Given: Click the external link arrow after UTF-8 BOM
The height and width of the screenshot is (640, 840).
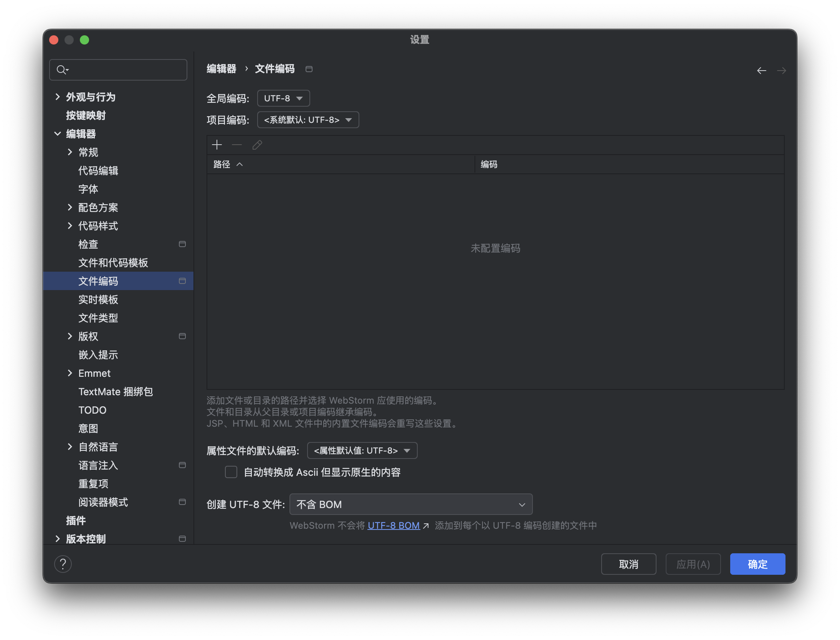Looking at the screenshot, I should coord(426,526).
